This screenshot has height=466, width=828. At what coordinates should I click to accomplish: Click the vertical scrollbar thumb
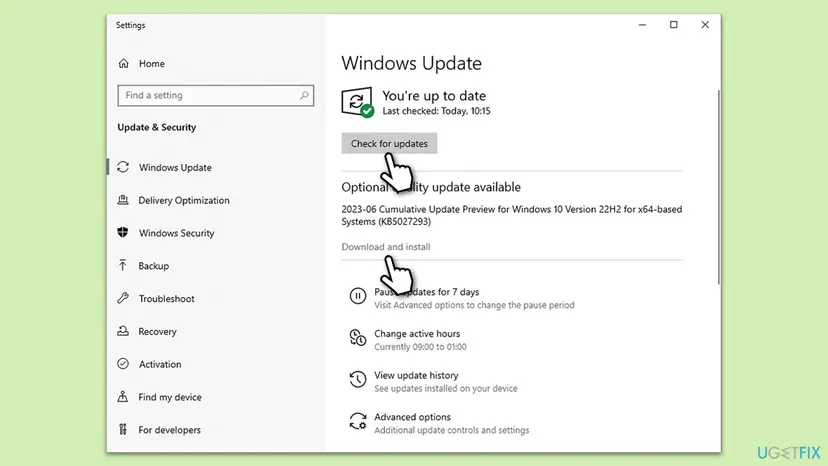click(718, 188)
